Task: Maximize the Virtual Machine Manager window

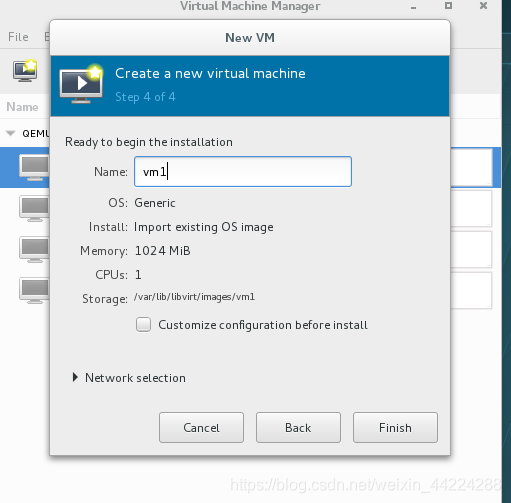Action: pos(449,6)
